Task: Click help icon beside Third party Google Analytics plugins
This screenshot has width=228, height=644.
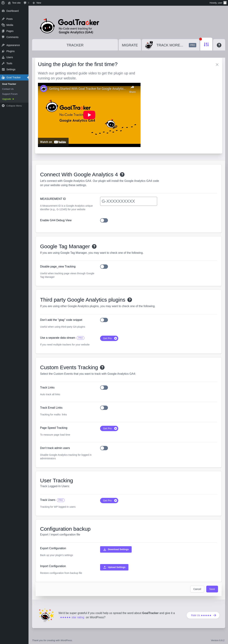Action: point(129,299)
